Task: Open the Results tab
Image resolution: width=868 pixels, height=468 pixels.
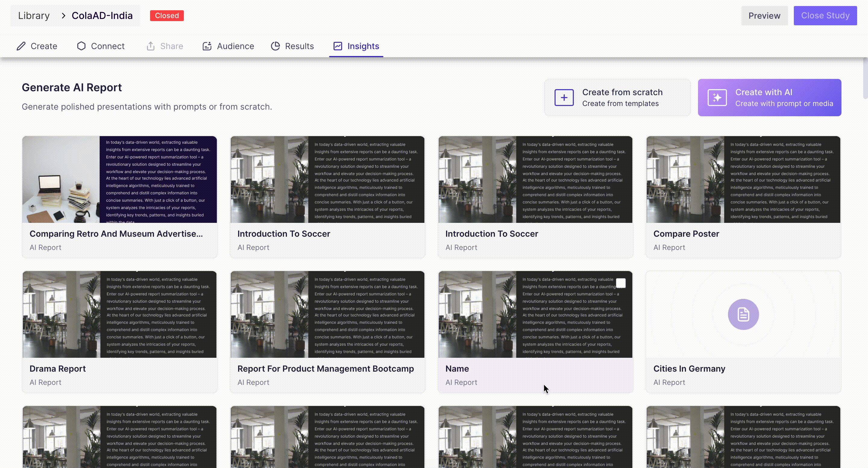Action: pos(292,46)
